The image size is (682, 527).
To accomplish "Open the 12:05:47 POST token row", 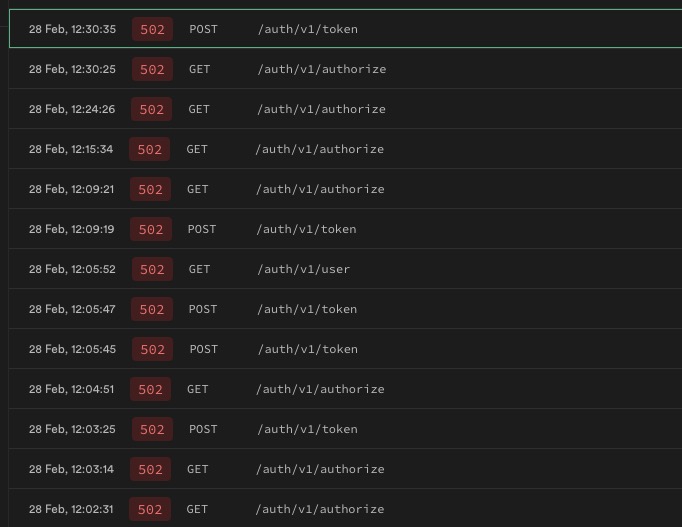I will point(340,309).
